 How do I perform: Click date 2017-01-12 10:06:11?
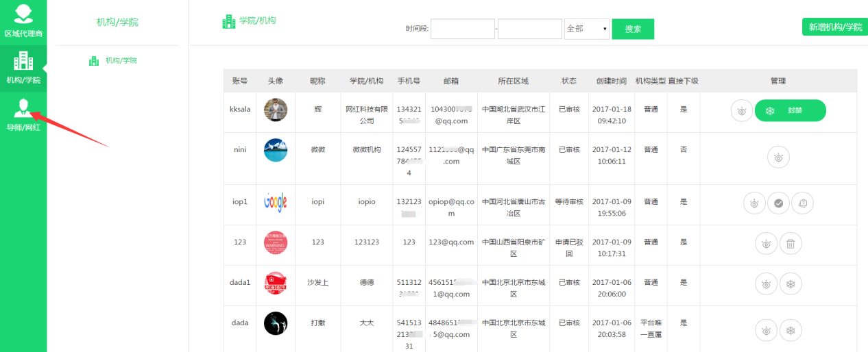click(x=611, y=155)
